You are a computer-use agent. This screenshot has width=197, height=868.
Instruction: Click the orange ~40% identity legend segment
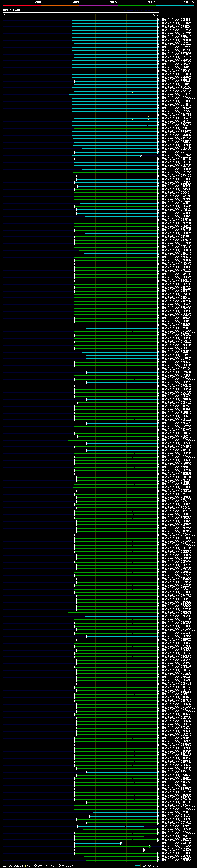pyautogui.click(x=60, y=6)
